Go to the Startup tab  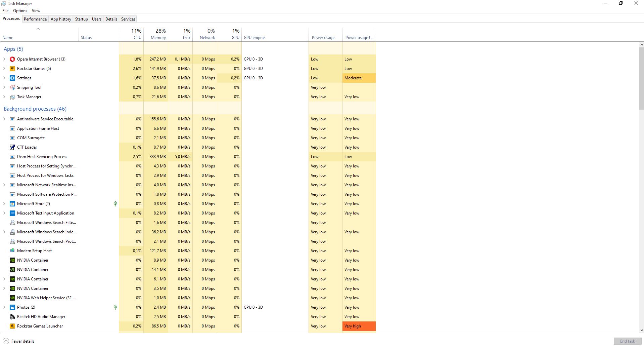click(x=81, y=19)
